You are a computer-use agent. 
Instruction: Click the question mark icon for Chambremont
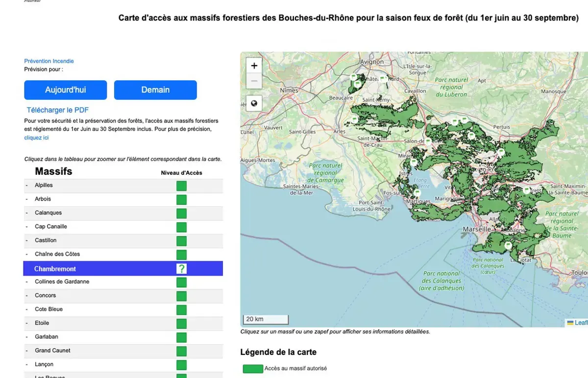[x=181, y=268]
